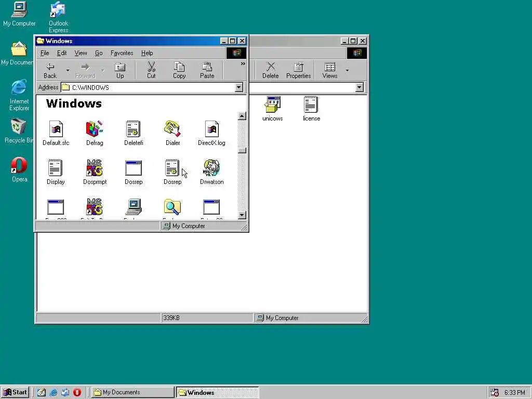Open the View menu
This screenshot has height=399, width=532.
(81, 53)
